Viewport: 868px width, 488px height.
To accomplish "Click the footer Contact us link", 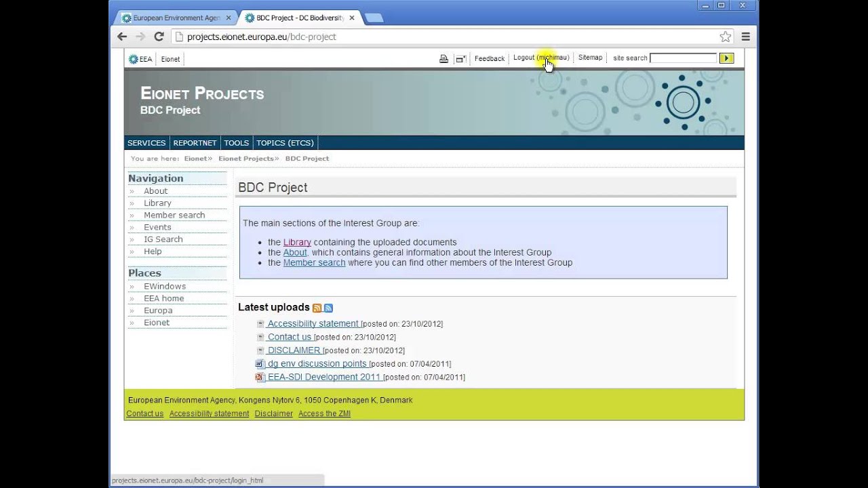I will (x=144, y=413).
